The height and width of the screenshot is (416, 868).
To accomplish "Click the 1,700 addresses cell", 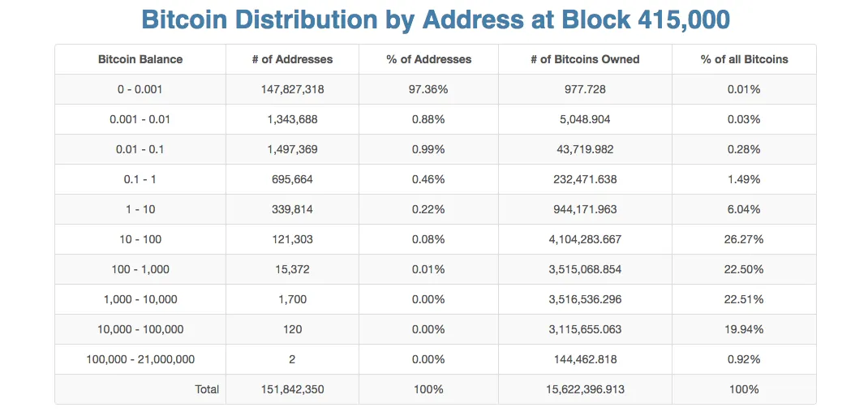I will point(292,299).
